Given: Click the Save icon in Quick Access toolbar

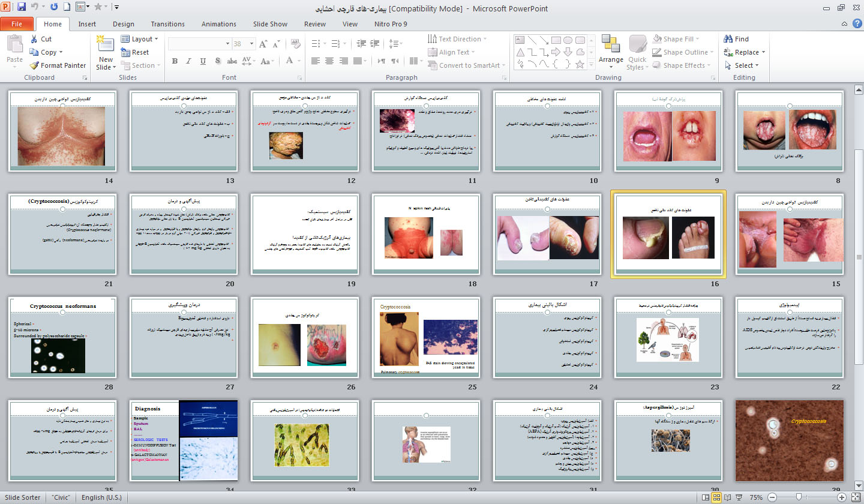Looking at the screenshot, I should tap(22, 7).
